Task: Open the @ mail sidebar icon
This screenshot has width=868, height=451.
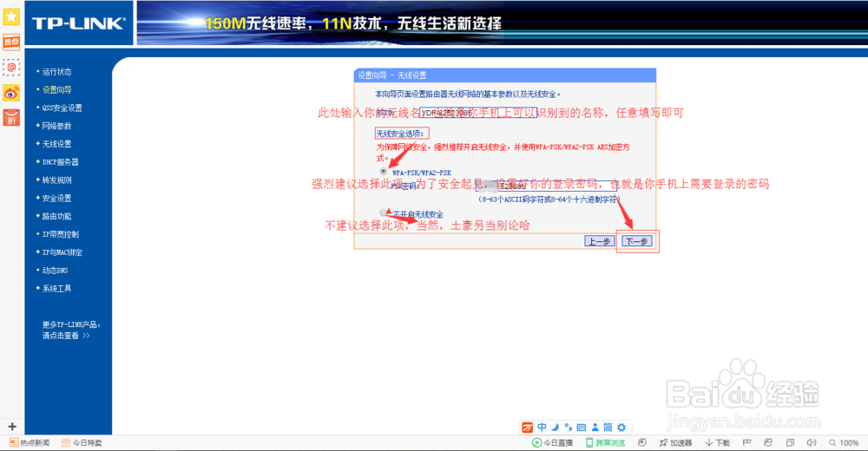Action: pyautogui.click(x=11, y=67)
